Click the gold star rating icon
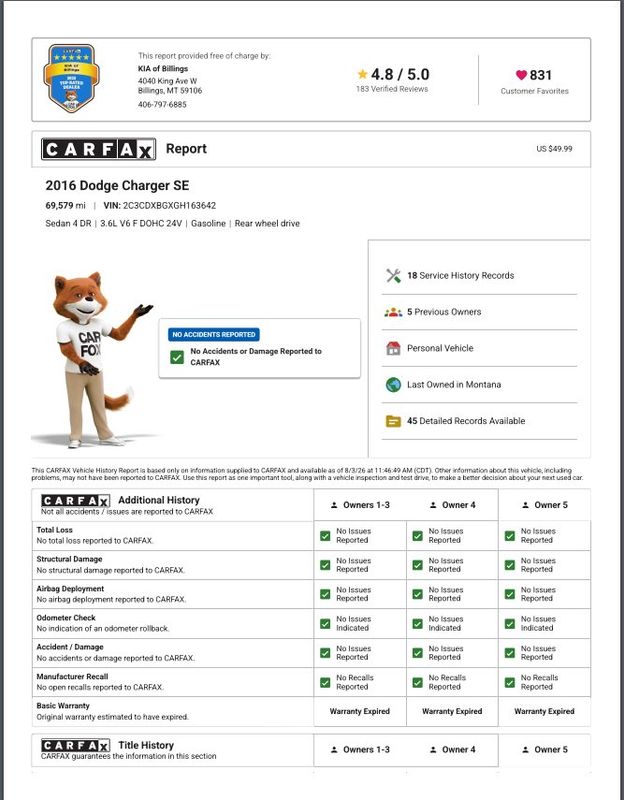The width and height of the screenshot is (624, 800). 362,74
